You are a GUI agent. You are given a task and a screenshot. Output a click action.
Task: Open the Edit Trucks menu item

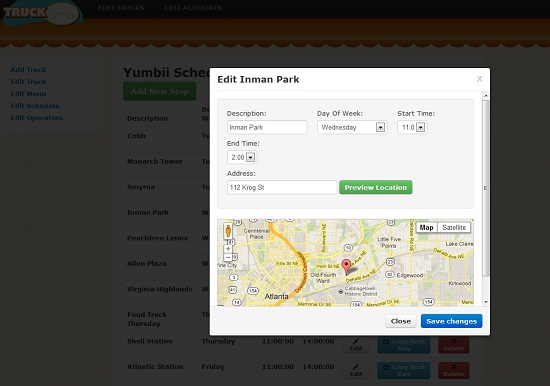(x=121, y=8)
